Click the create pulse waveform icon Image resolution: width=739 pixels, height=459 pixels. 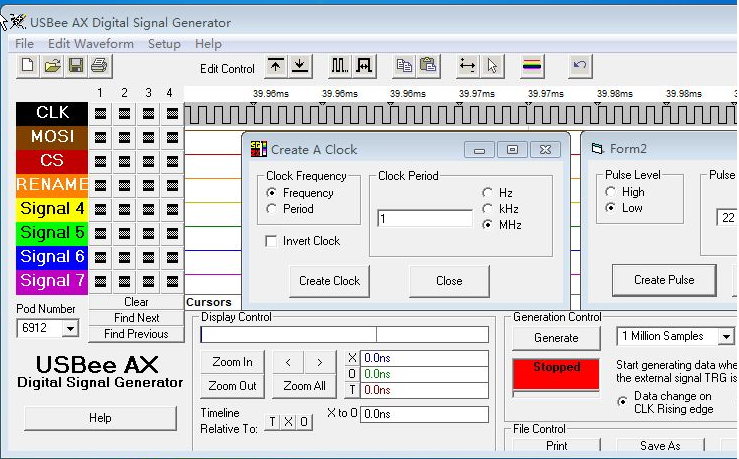click(x=364, y=66)
